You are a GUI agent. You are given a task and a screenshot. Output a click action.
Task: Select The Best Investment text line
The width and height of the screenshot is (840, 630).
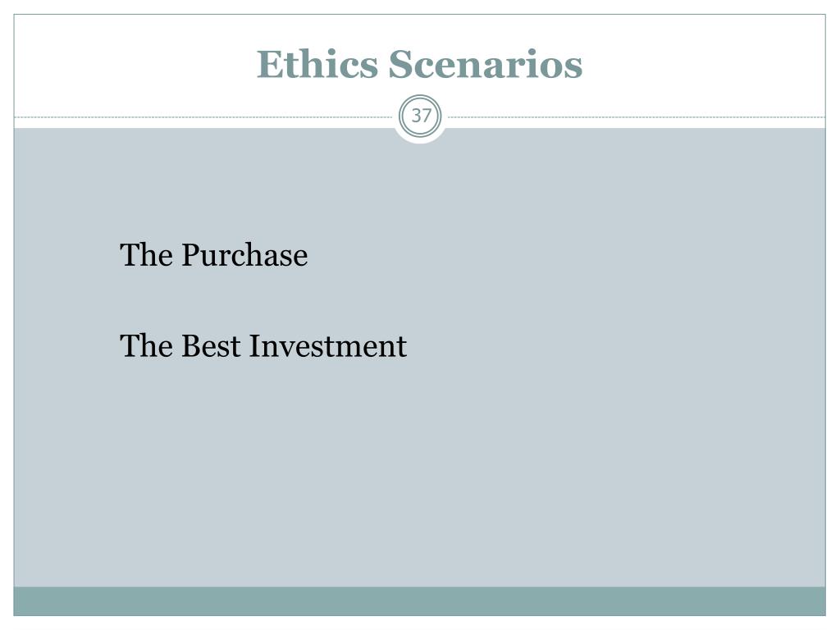pos(263,346)
